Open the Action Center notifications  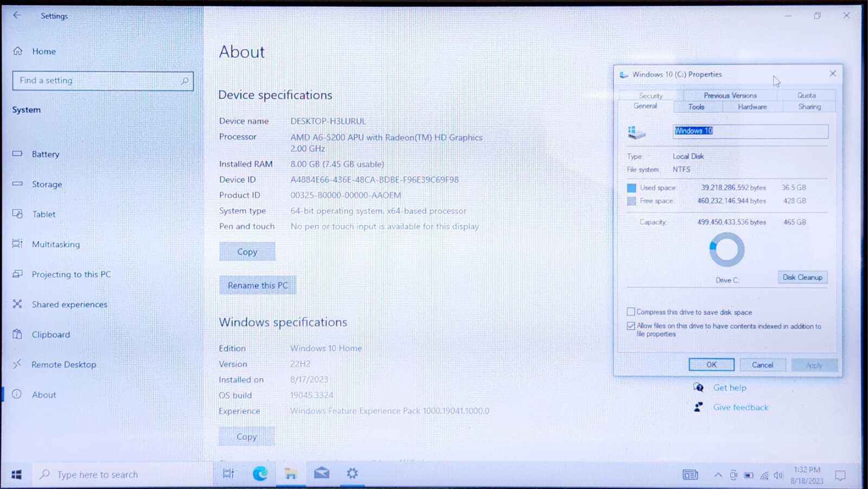click(x=840, y=475)
